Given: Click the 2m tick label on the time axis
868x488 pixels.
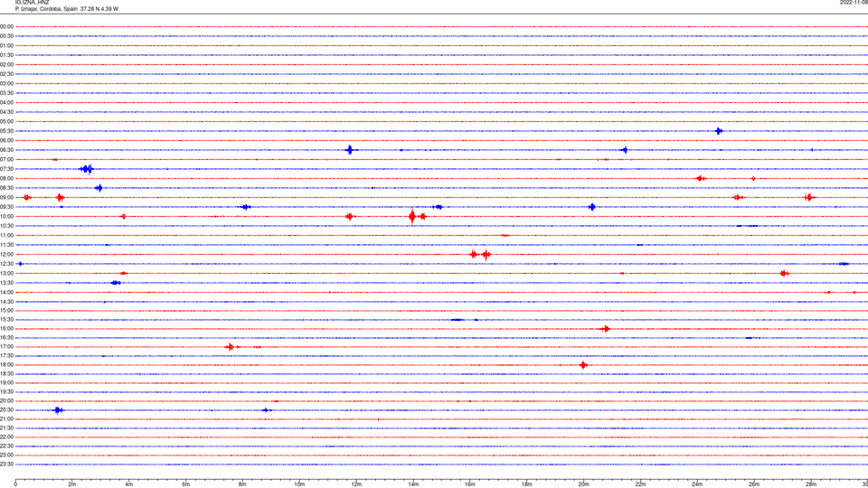Looking at the screenshot, I should [72, 484].
